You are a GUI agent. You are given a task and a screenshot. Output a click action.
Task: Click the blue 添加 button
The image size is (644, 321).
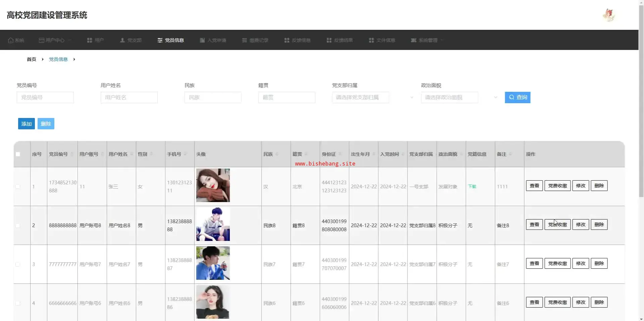click(26, 124)
